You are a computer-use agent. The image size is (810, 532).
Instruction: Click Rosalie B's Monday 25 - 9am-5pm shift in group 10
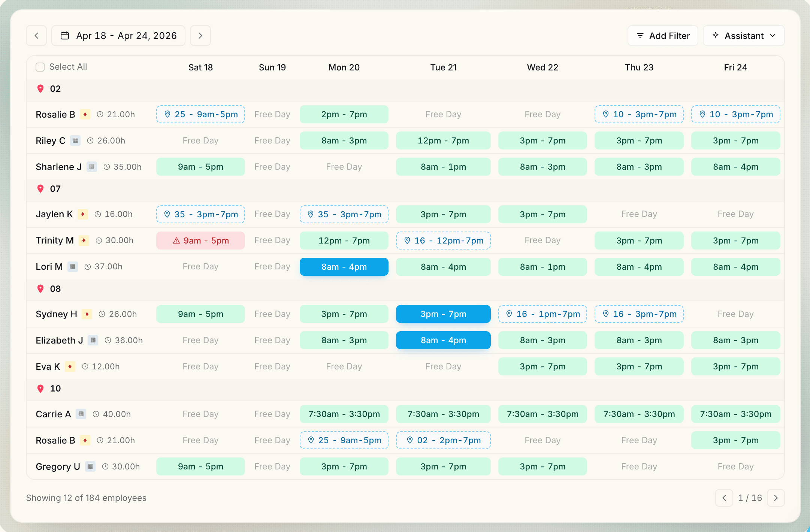pos(344,440)
